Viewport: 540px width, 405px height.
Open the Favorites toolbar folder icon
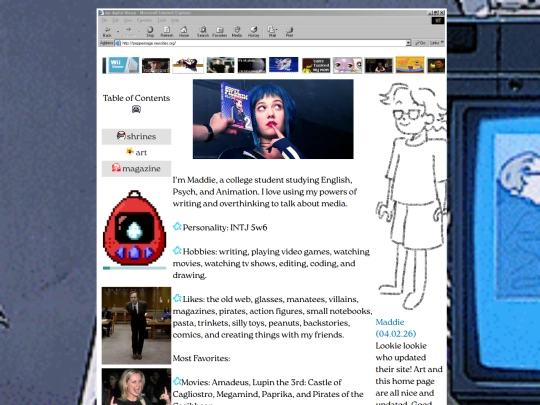(x=219, y=30)
